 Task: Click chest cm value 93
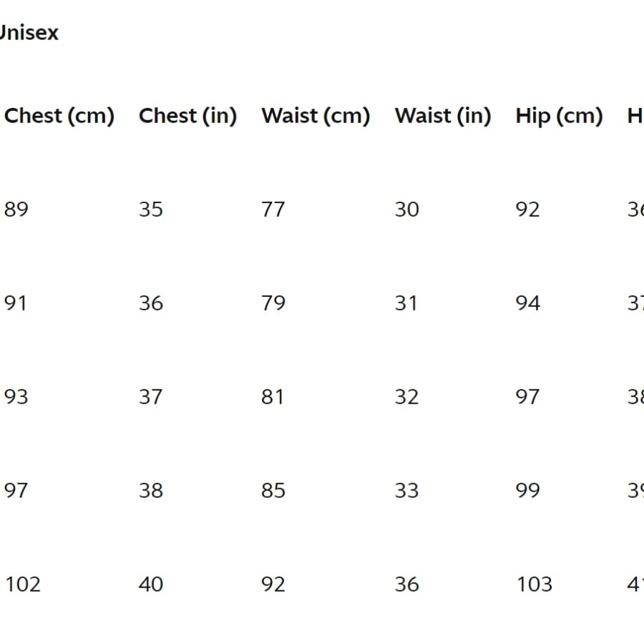16,396
